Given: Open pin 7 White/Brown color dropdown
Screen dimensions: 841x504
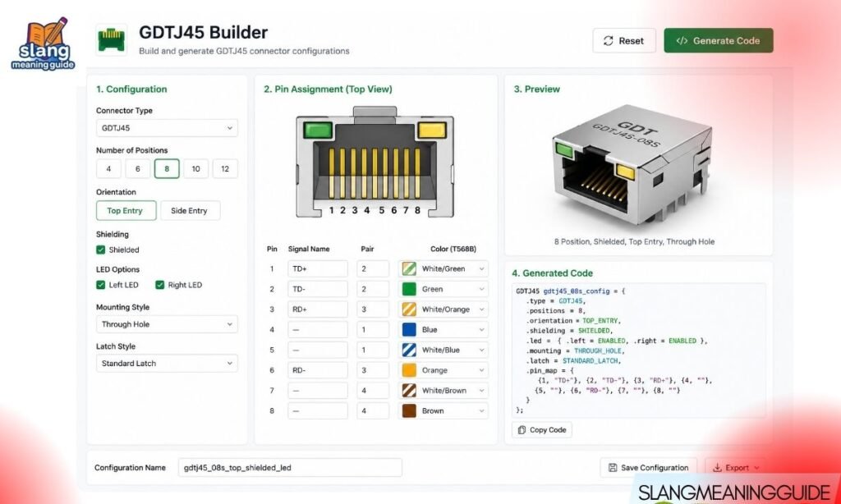Looking at the screenshot, I should pos(443,391).
